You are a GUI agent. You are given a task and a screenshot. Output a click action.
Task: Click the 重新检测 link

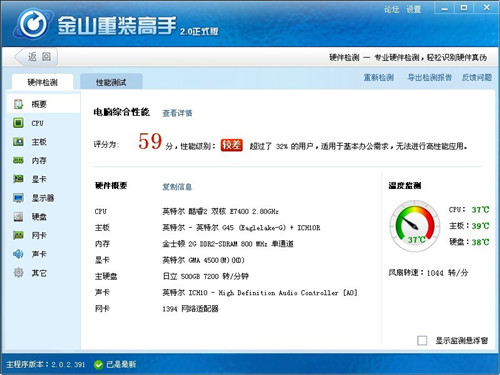tap(378, 77)
